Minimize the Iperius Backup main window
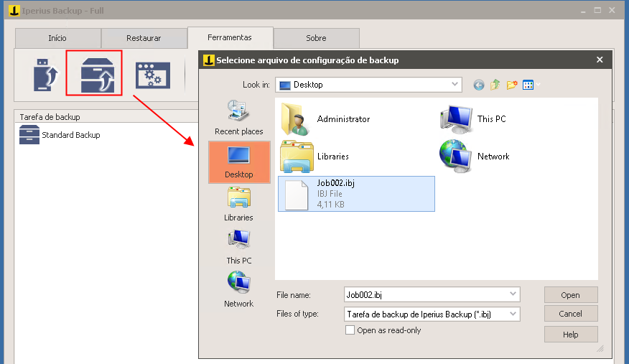The width and height of the screenshot is (629, 364). coord(583,11)
